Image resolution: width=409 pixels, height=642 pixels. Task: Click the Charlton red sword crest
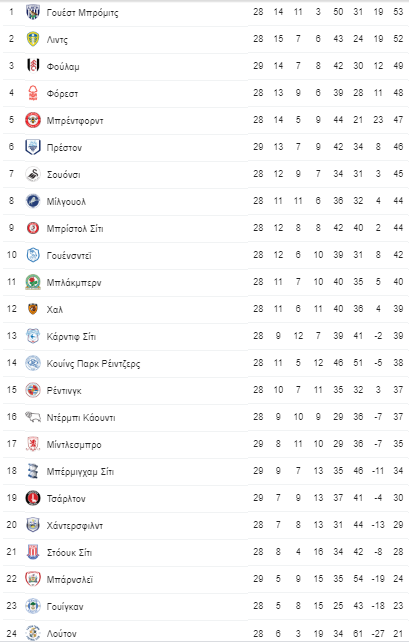[33, 498]
